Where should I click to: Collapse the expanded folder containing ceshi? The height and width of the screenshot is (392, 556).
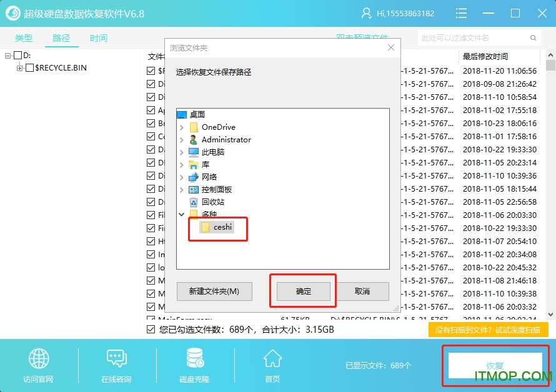tap(182, 214)
